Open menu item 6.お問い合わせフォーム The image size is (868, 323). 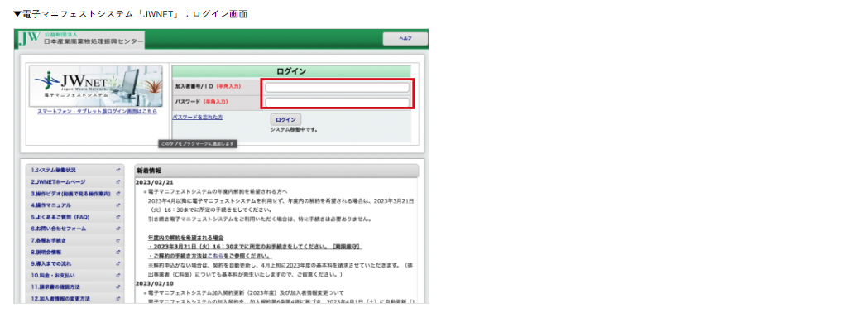click(x=59, y=229)
